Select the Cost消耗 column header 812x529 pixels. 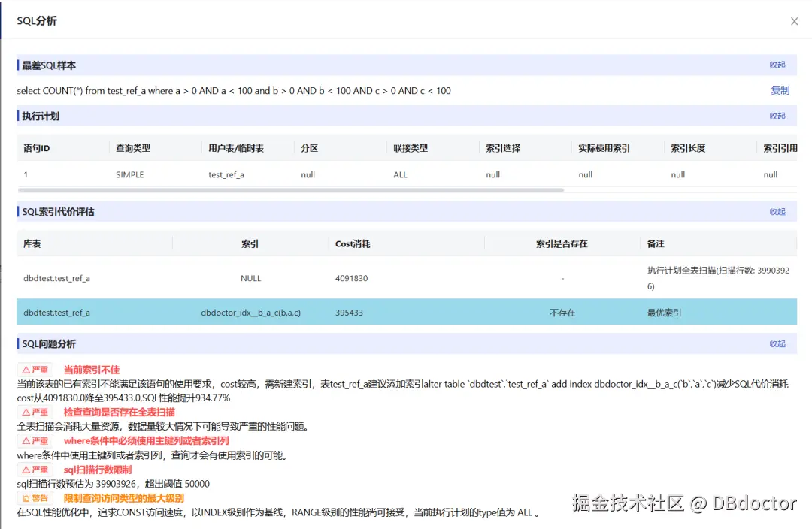(x=352, y=243)
